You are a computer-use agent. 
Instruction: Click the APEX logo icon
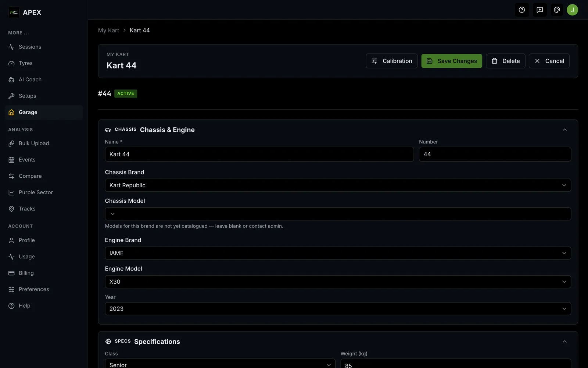[14, 12]
